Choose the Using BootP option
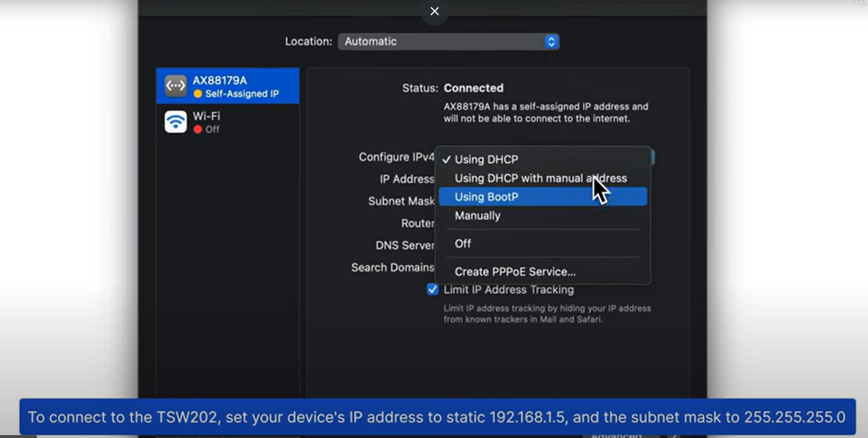Image resolution: width=868 pixels, height=438 pixels. tap(486, 197)
